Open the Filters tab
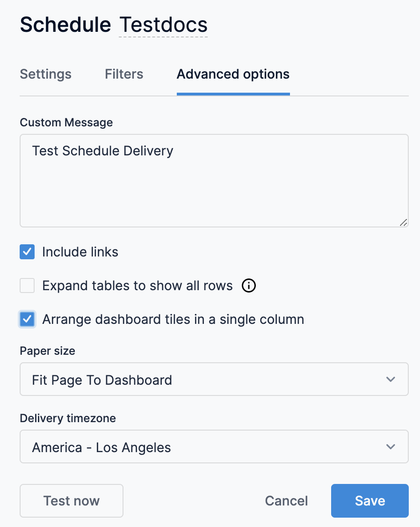420x527 pixels. coord(124,74)
